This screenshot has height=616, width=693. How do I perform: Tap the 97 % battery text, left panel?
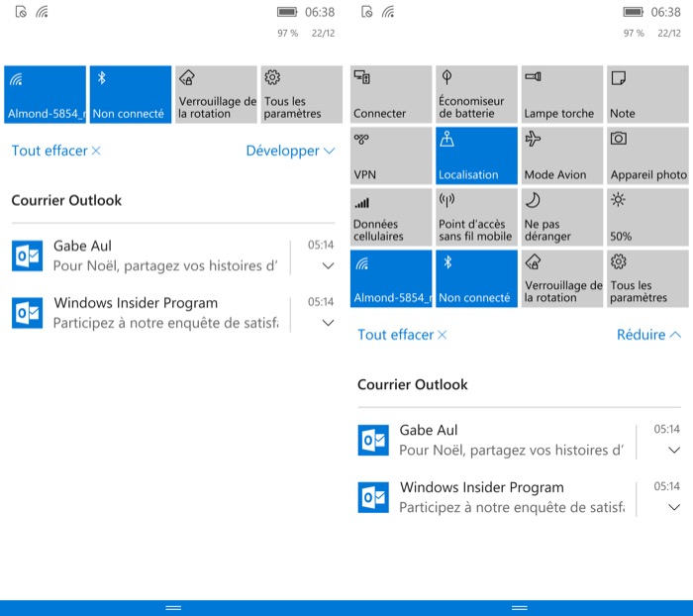[288, 33]
